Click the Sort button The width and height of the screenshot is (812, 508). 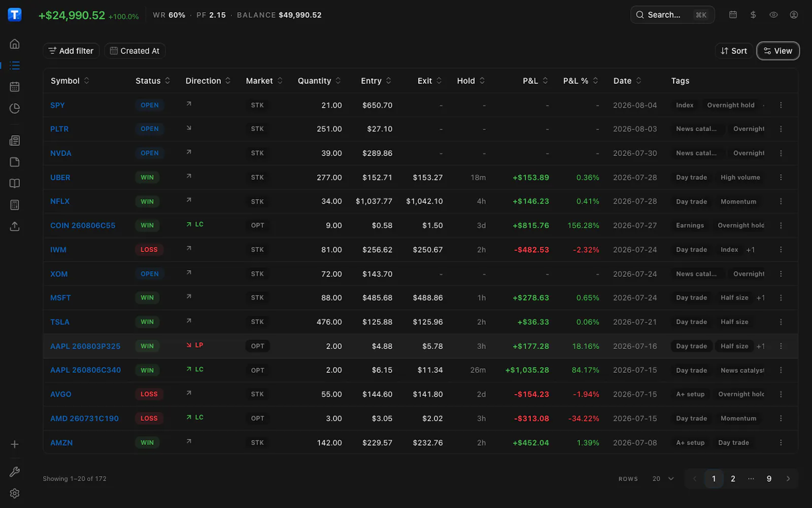coord(734,51)
